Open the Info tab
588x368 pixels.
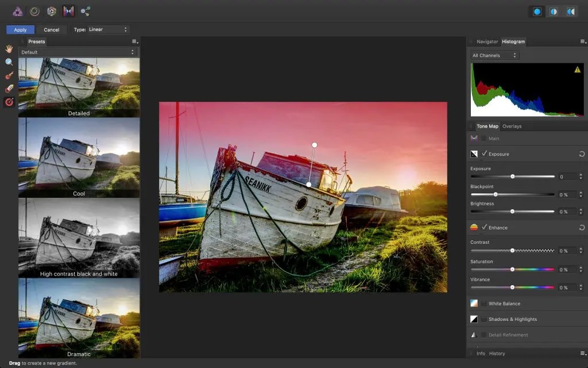pyautogui.click(x=481, y=354)
